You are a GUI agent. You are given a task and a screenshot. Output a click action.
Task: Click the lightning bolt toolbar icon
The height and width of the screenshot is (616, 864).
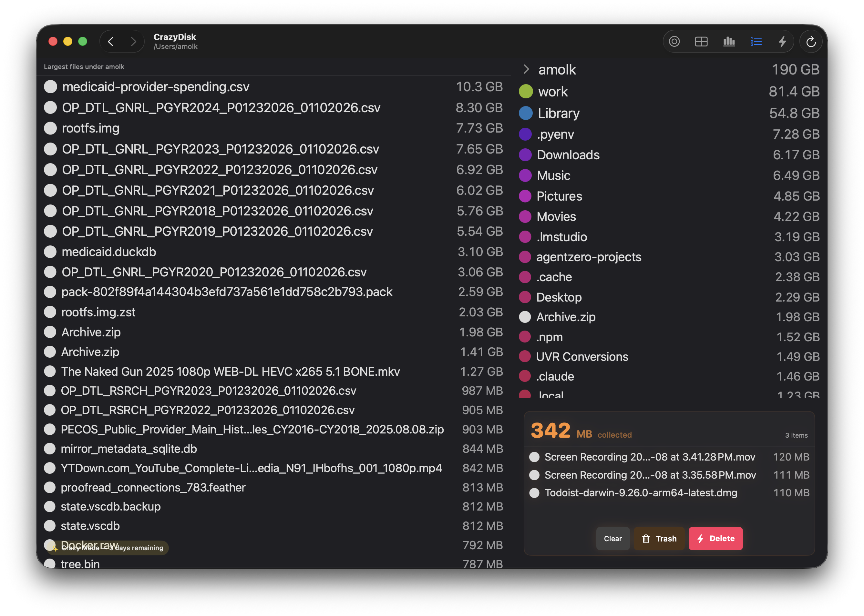(x=782, y=41)
